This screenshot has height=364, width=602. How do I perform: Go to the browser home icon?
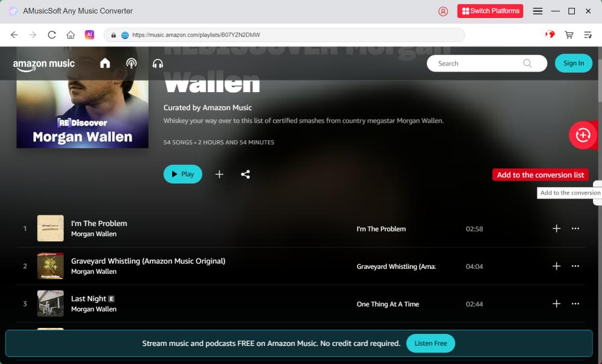tap(70, 35)
